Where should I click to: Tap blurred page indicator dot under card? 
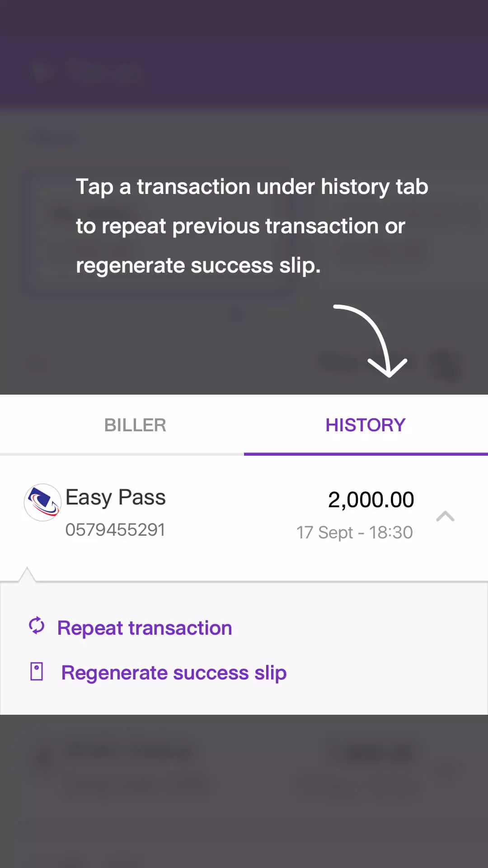click(x=237, y=313)
